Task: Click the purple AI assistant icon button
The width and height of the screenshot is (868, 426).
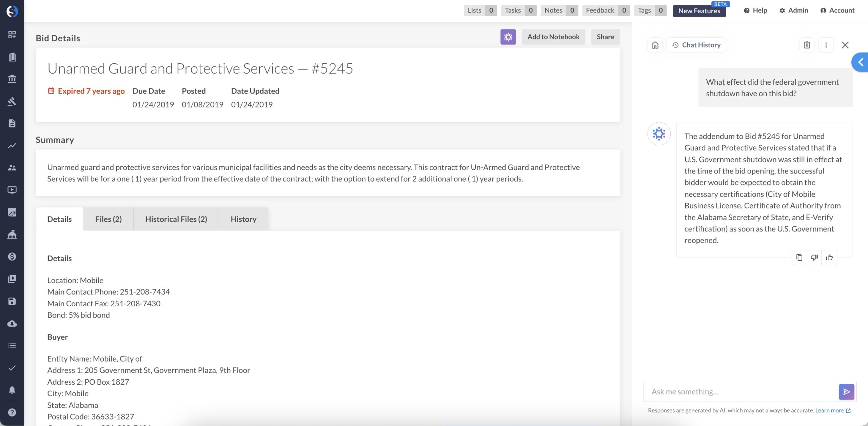Action: point(508,37)
